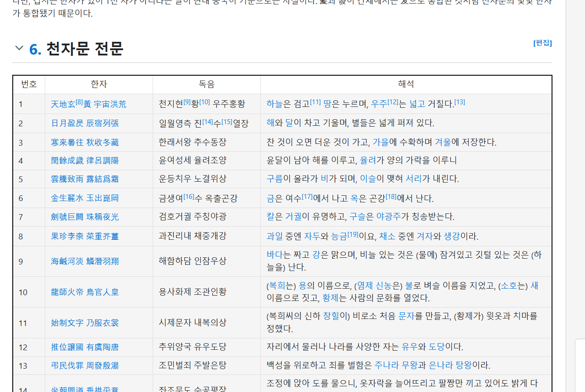Open footnote [19] after 능금

[x=353, y=234]
